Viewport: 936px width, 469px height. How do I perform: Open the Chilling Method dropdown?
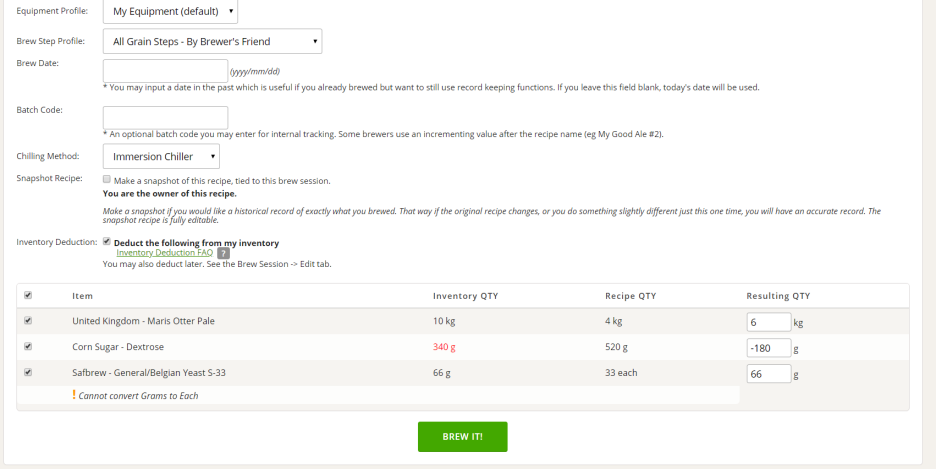[x=161, y=156]
